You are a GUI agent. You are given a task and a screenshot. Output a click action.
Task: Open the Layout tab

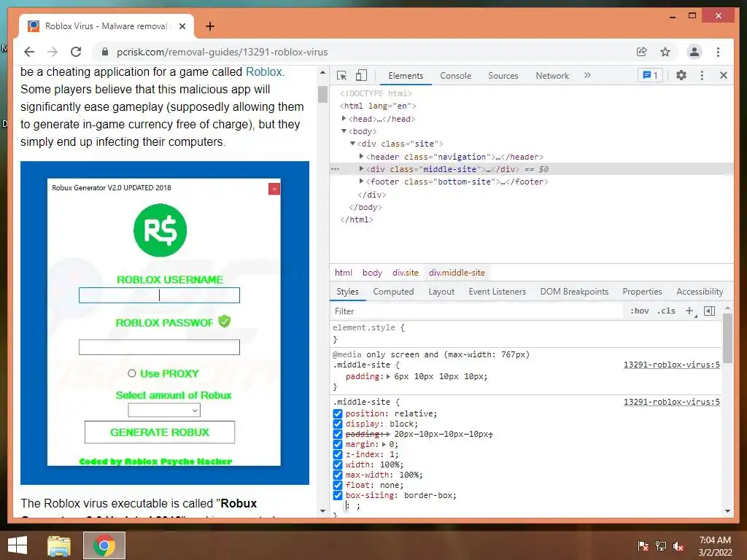tap(441, 292)
